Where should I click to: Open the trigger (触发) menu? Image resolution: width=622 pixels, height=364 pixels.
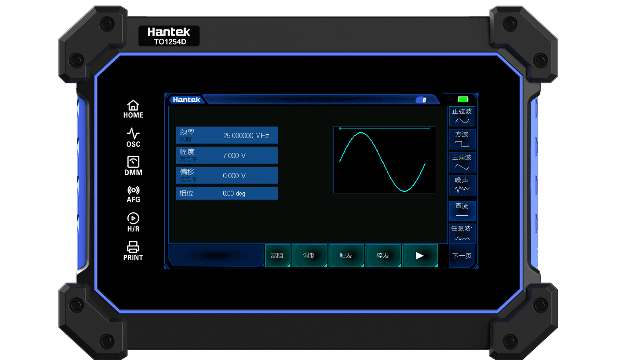(346, 256)
